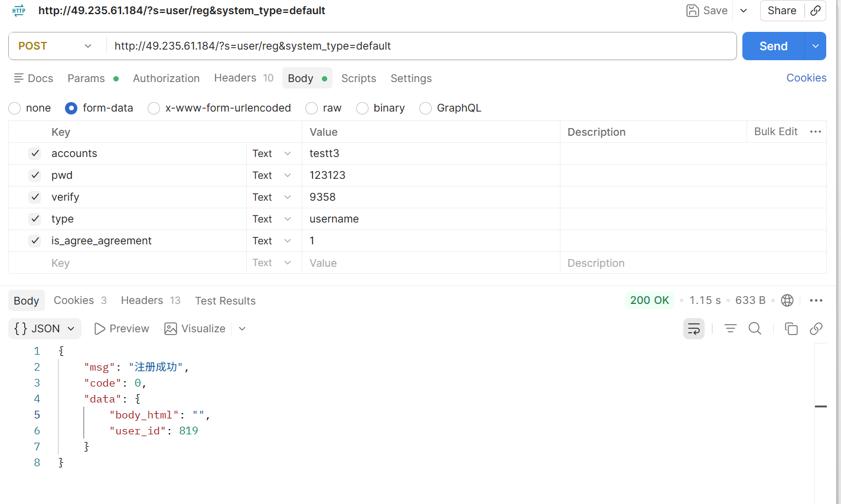The image size is (841, 504).
Task: Switch to the Scripts tab
Action: coord(358,78)
